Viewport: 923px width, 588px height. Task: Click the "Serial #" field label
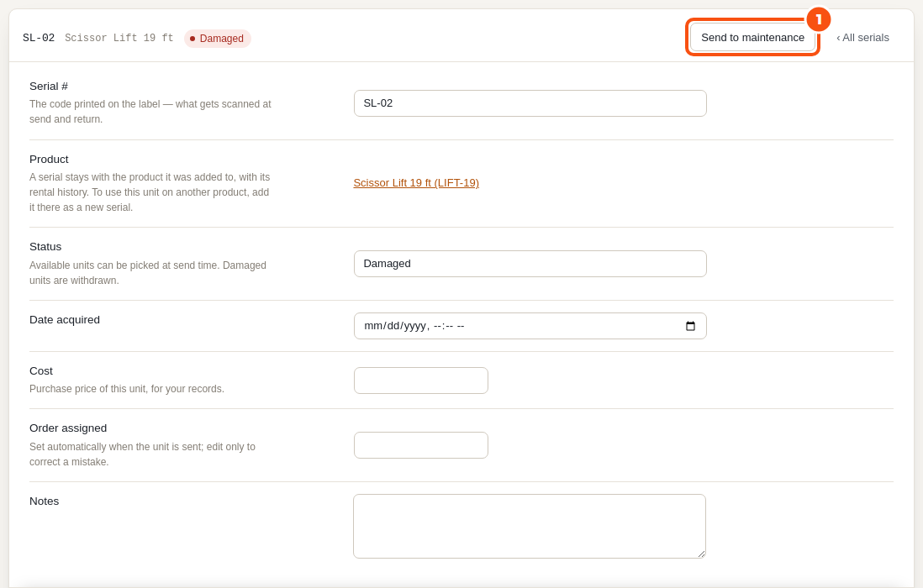click(x=49, y=87)
